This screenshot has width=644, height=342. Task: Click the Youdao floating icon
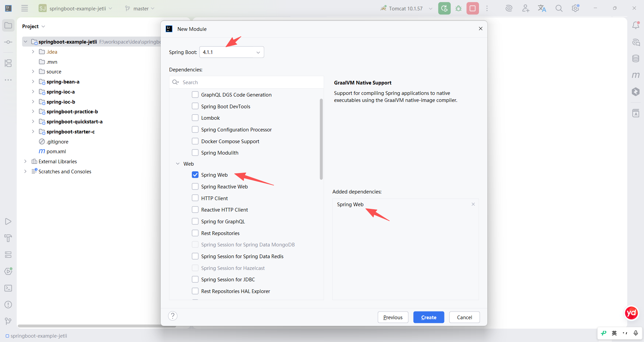point(631,313)
